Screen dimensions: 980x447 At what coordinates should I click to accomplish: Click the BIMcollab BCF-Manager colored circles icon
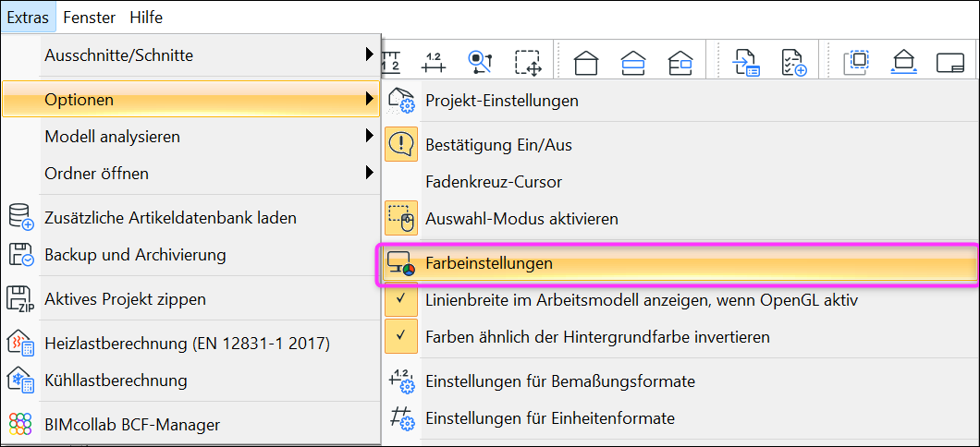click(20, 425)
